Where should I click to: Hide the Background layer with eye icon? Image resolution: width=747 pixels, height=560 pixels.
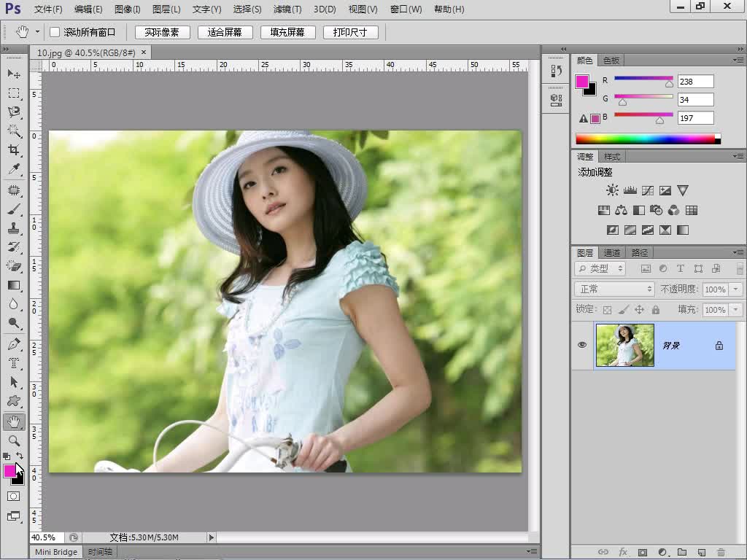coord(582,345)
